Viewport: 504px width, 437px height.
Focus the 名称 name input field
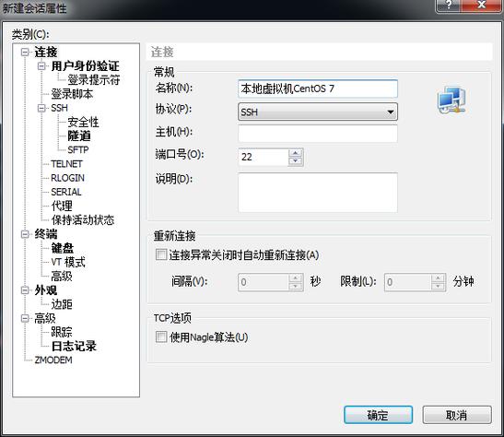(x=318, y=89)
